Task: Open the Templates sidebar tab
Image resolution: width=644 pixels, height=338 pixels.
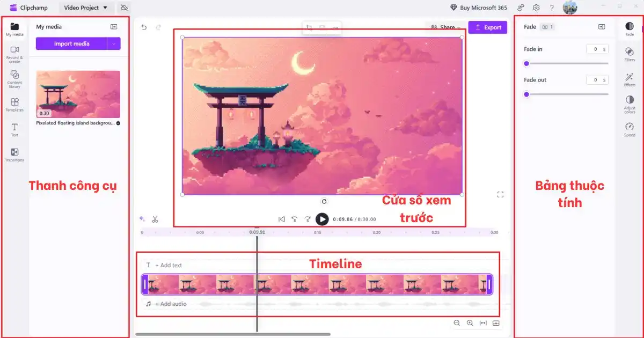Action: [x=14, y=105]
